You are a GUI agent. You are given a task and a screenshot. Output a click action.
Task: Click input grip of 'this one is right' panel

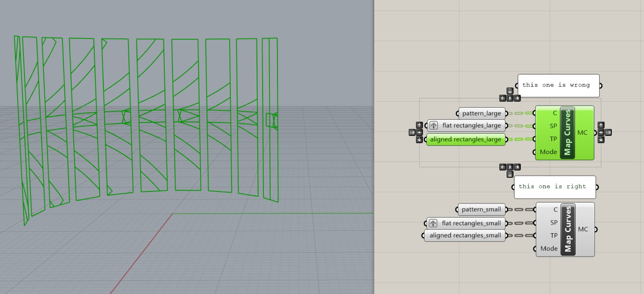pos(513,187)
